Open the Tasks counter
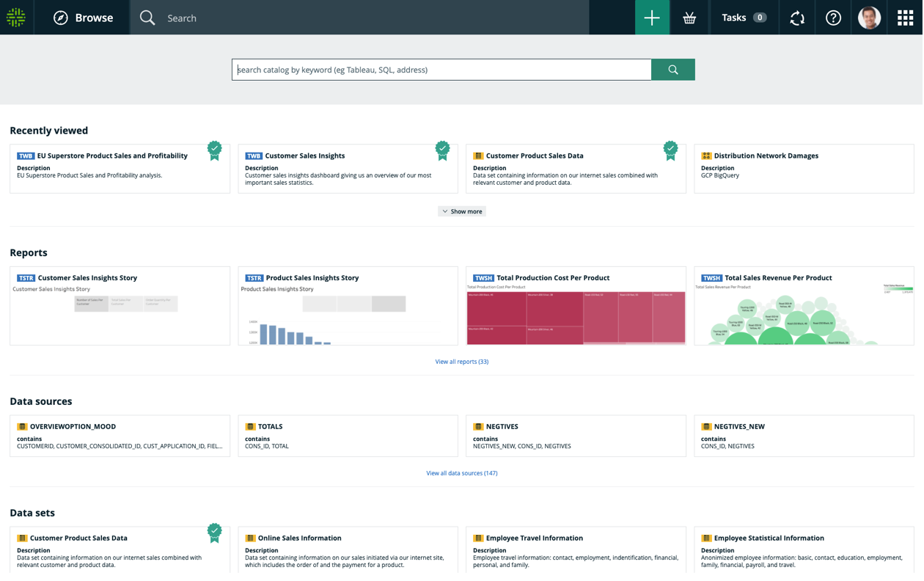Viewport: 924px width, 581px height. point(744,18)
